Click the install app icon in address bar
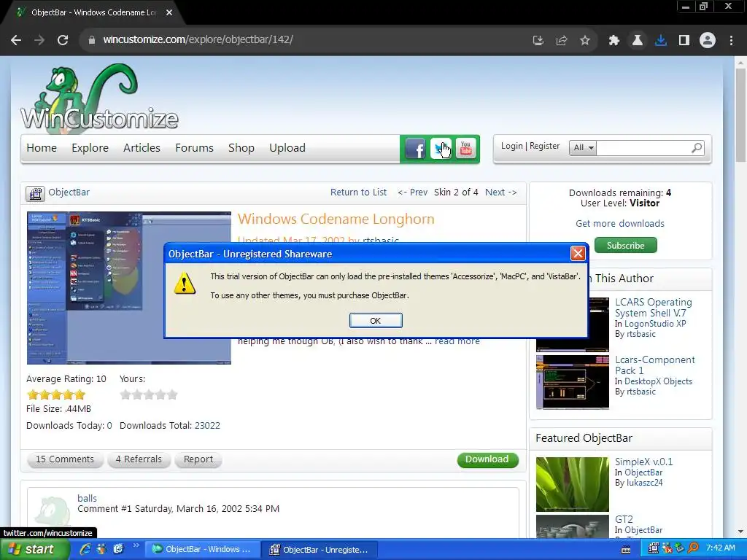Viewport: 747px width, 560px height. coord(538,41)
